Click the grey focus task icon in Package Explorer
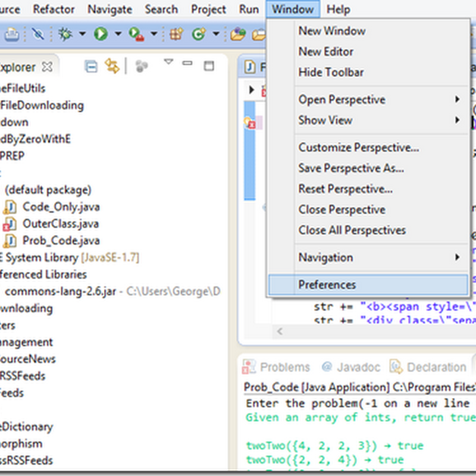 142,66
